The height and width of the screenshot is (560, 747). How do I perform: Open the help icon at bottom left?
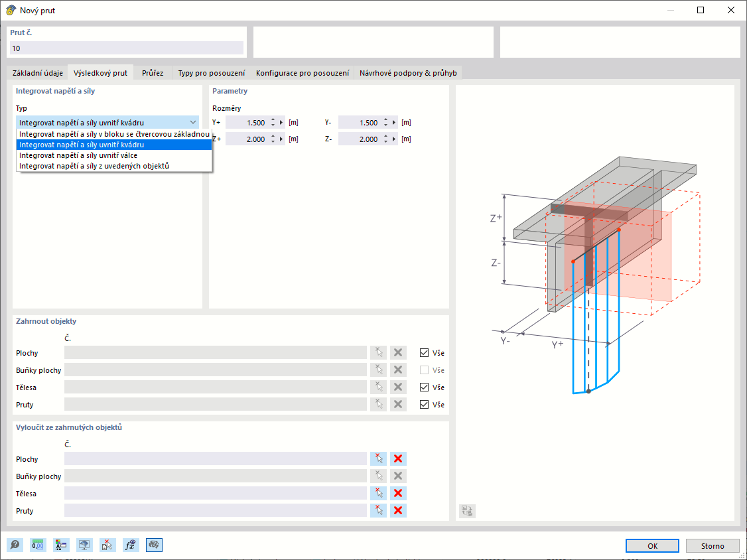tap(15, 545)
